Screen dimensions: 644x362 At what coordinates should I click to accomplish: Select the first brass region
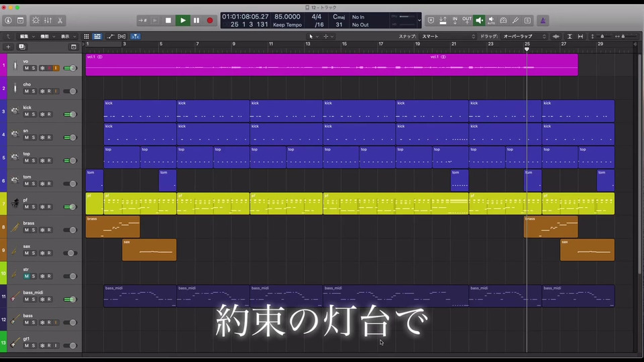tap(113, 227)
